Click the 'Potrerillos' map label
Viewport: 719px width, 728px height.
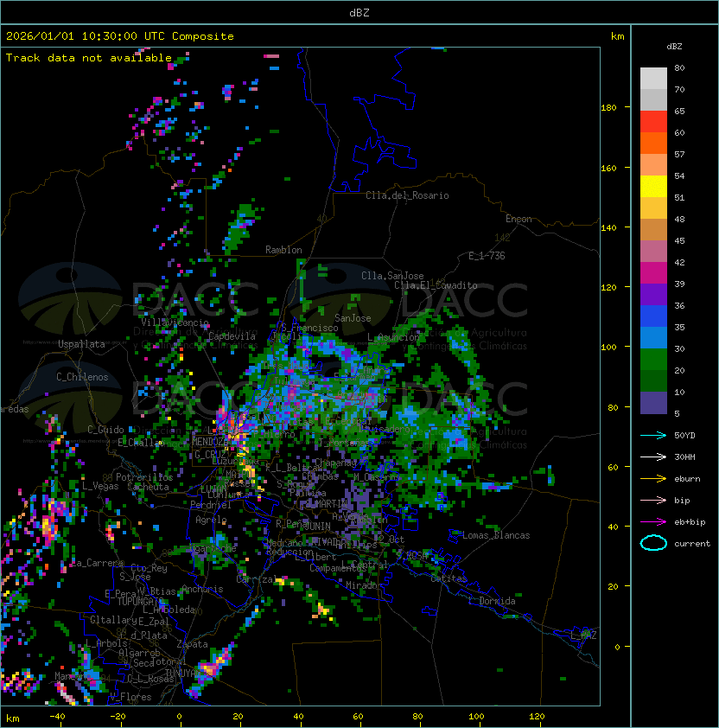(144, 477)
